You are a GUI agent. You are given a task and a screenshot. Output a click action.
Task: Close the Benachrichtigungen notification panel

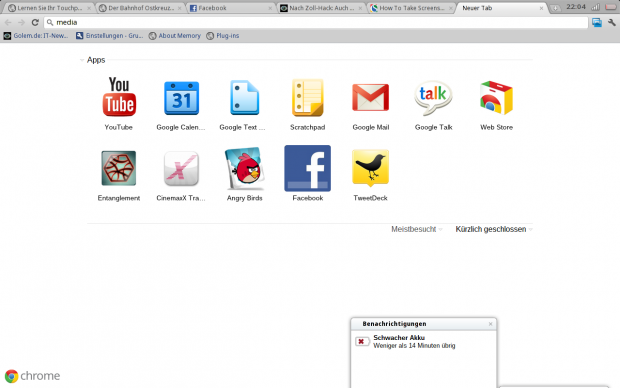click(490, 324)
